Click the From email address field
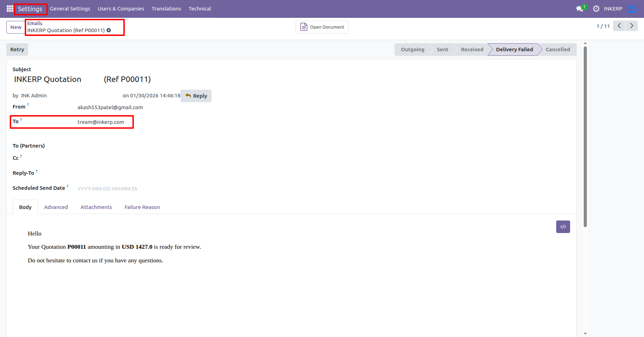 point(110,107)
